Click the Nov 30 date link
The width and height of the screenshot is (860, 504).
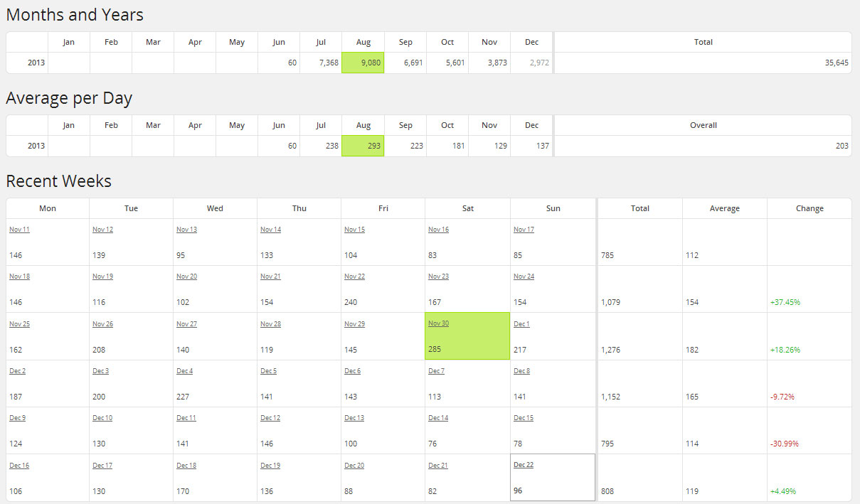tap(438, 323)
